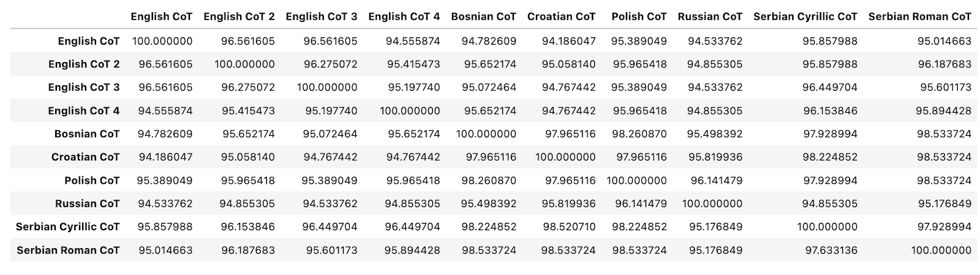Select English CoT 3 row's Serbian Cyrillic value

tap(831, 87)
